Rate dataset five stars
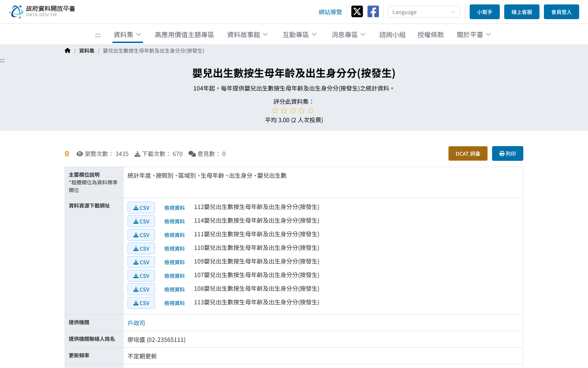 tap(311, 110)
